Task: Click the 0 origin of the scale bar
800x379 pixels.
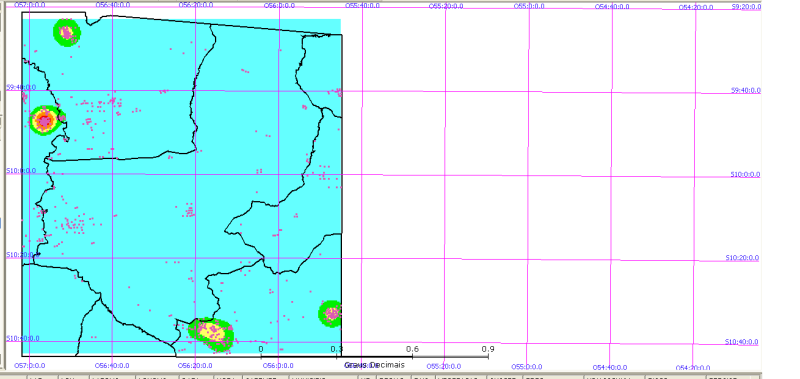Action: pyautogui.click(x=261, y=349)
